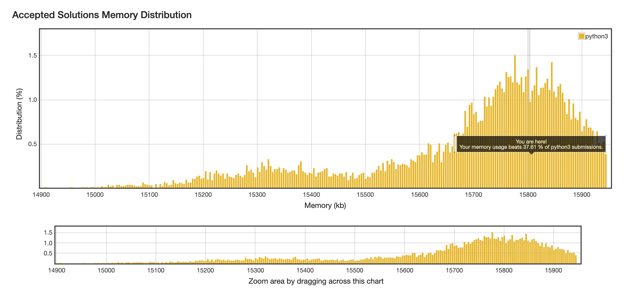644x289 pixels.
Task: Click the 15500 tick label in overview chart
Action: click(x=355, y=270)
